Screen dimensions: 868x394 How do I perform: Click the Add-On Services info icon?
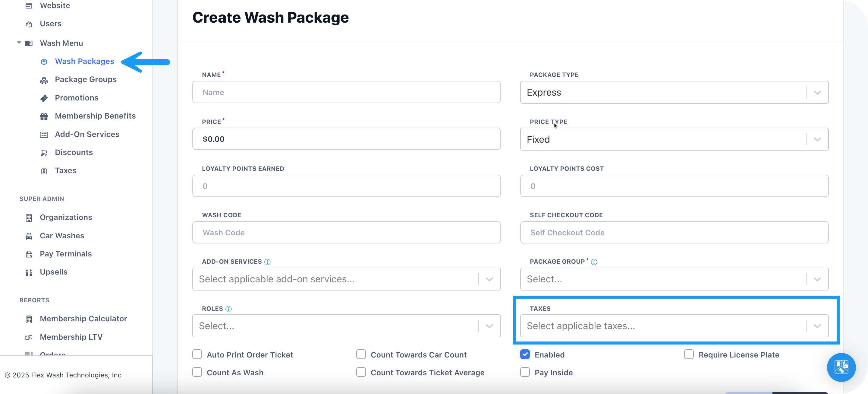267,262
